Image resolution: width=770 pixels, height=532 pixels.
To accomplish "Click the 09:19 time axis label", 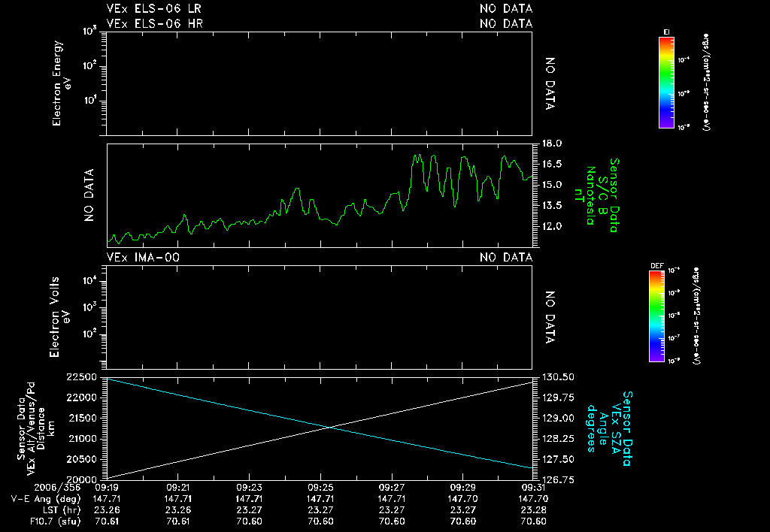I will pyautogui.click(x=107, y=488).
